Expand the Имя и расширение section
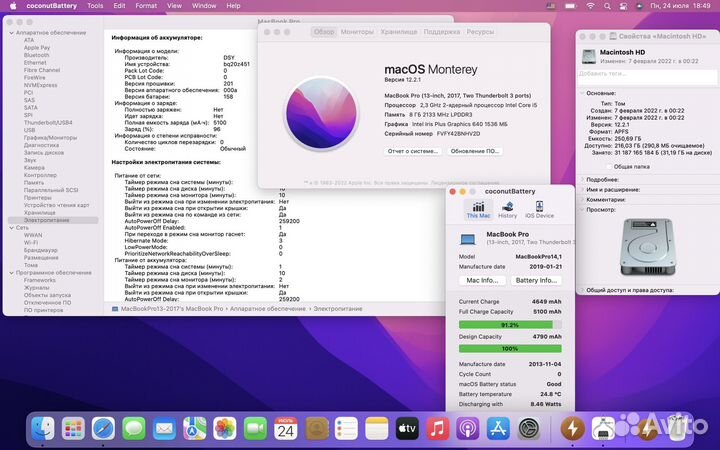This screenshot has width=720, height=450. pyautogui.click(x=582, y=190)
